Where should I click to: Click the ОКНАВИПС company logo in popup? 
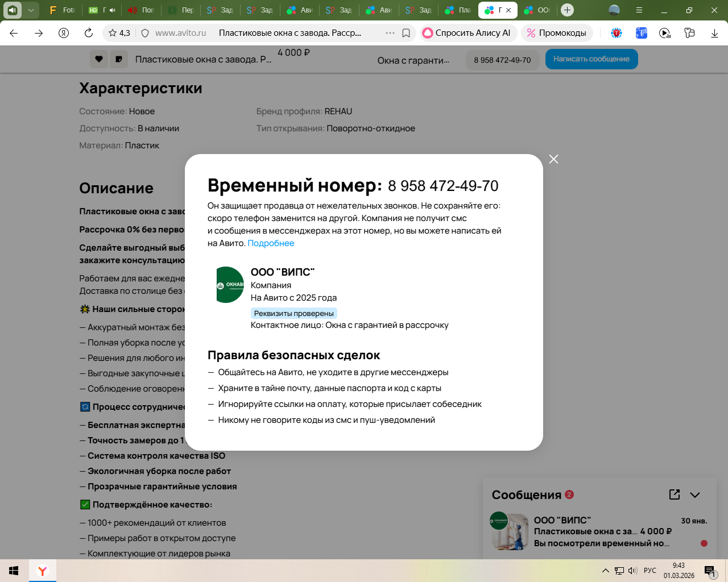pos(230,285)
